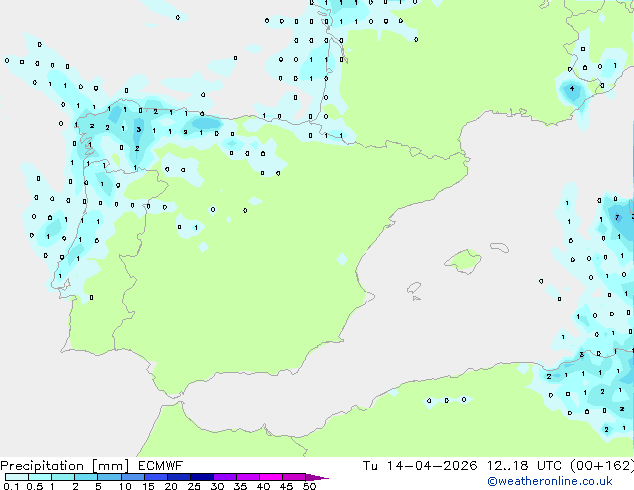Click the 'Tu 14-04-2026' date text
634x490 pixels.
(x=420, y=466)
